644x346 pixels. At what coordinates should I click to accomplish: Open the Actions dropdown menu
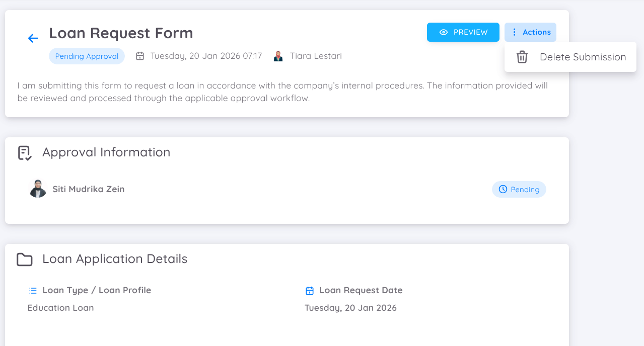[530, 32]
